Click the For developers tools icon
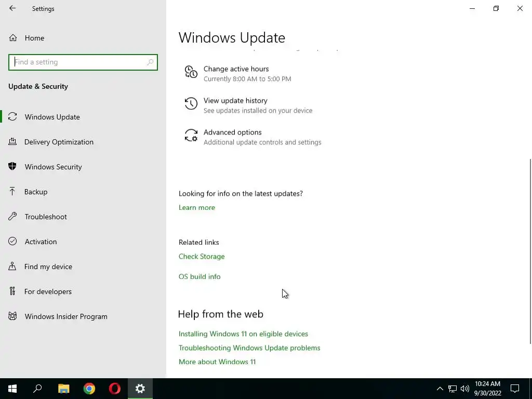The height and width of the screenshot is (399, 532). click(x=12, y=291)
